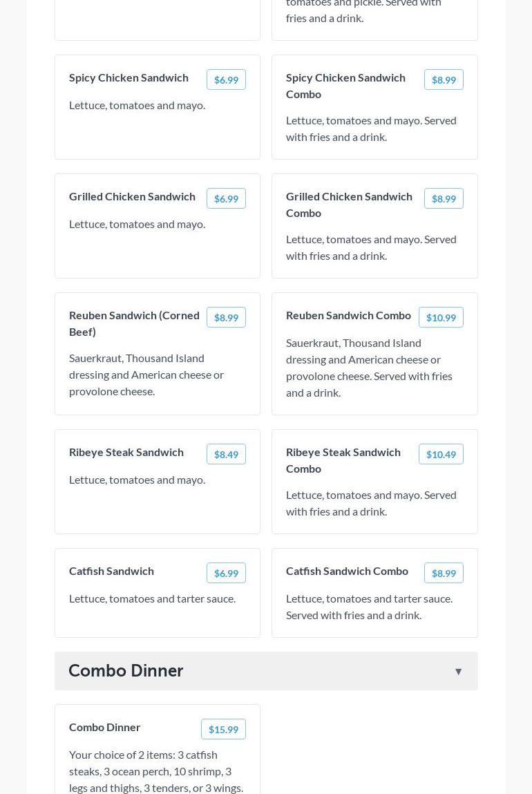Screen dimensions: 532x794
Task: Select the Grilled Chicken Sandwich Combo $8.99 button
Action: click(x=444, y=198)
